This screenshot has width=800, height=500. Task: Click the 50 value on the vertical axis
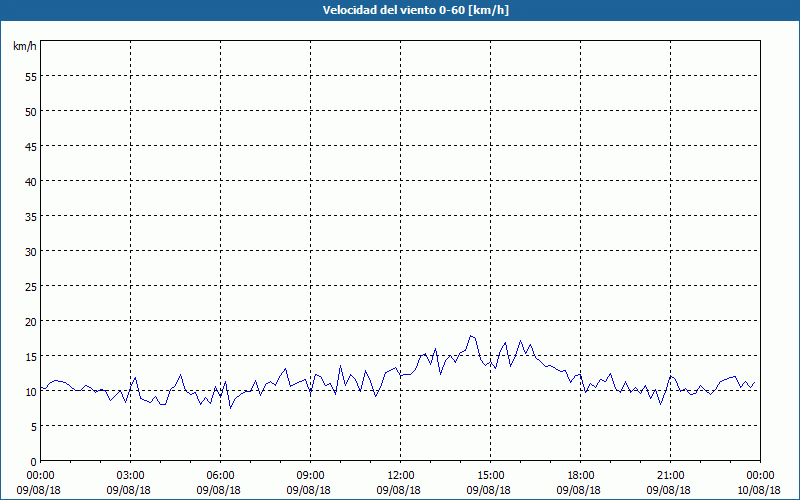pyautogui.click(x=31, y=111)
